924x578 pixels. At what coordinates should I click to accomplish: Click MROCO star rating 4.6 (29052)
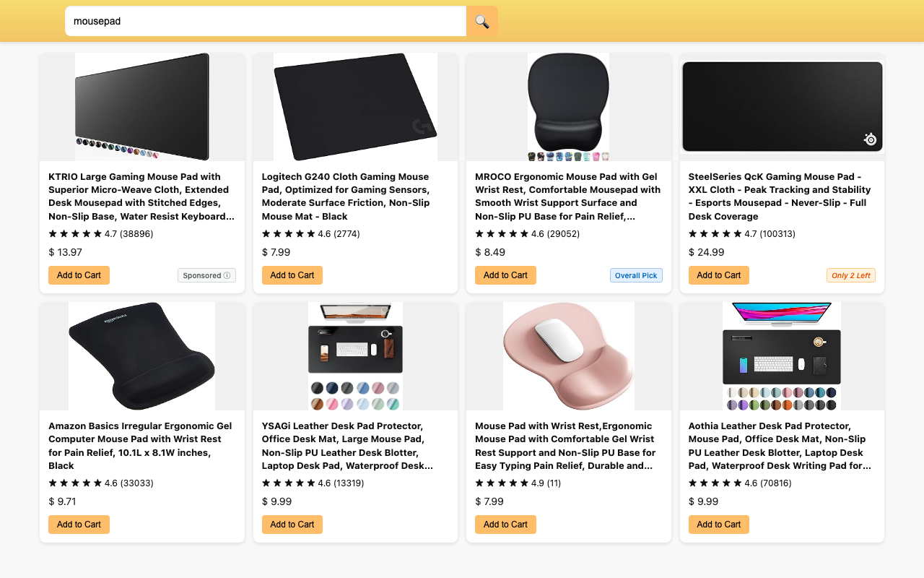528,234
